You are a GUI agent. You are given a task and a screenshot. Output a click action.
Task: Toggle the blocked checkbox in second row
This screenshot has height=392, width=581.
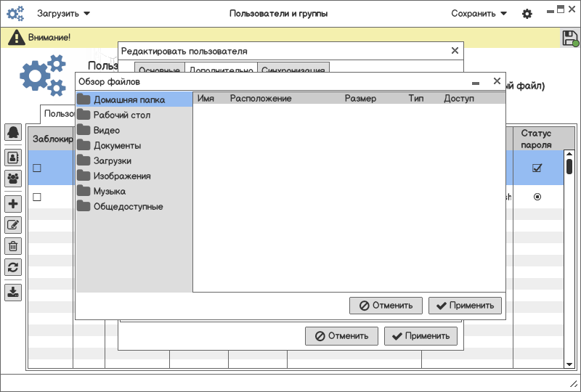(37, 197)
